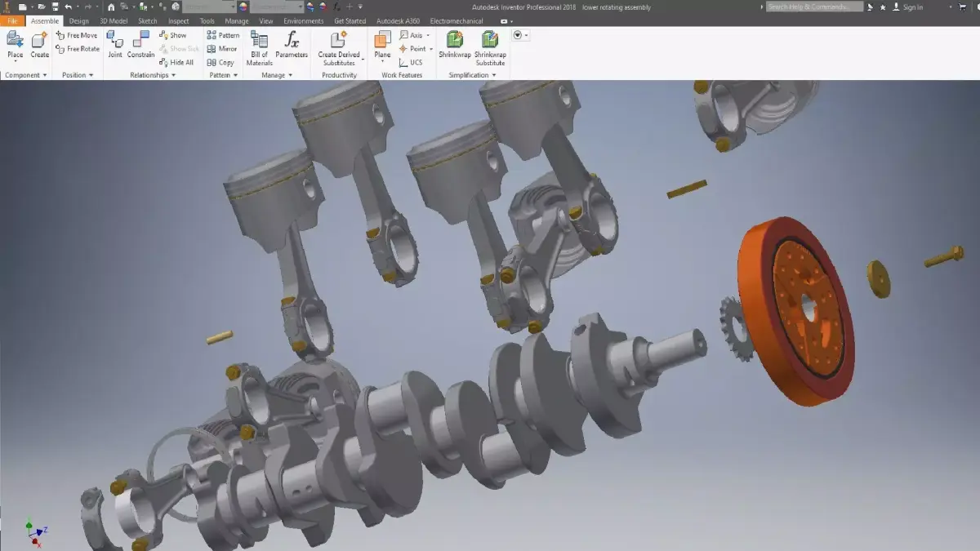The width and height of the screenshot is (980, 551).
Task: Open the ribbon panel display options dropdown
Action: click(521, 35)
